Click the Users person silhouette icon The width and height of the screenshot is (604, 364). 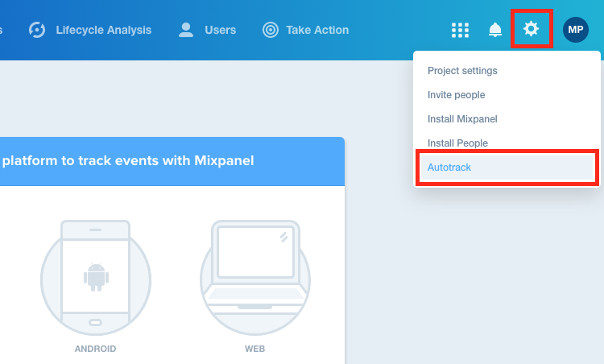(186, 30)
